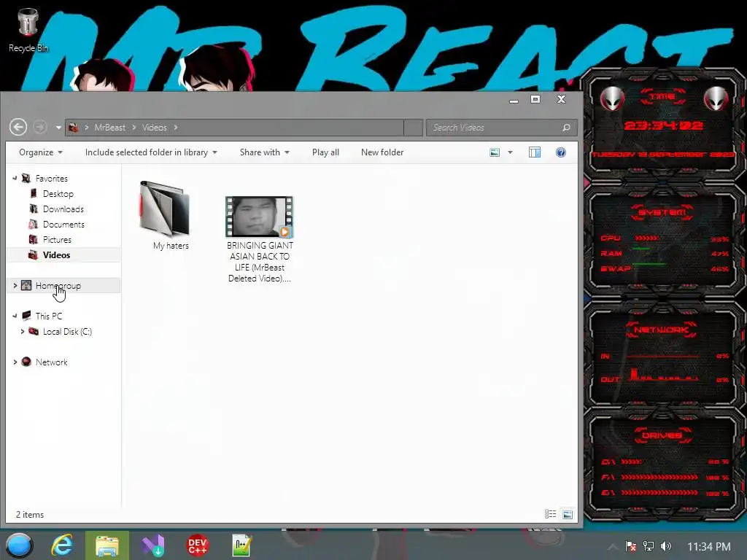Click the CPU usage bar in SYSTEM widget
This screenshot has width=747, height=560.
[x=648, y=238]
